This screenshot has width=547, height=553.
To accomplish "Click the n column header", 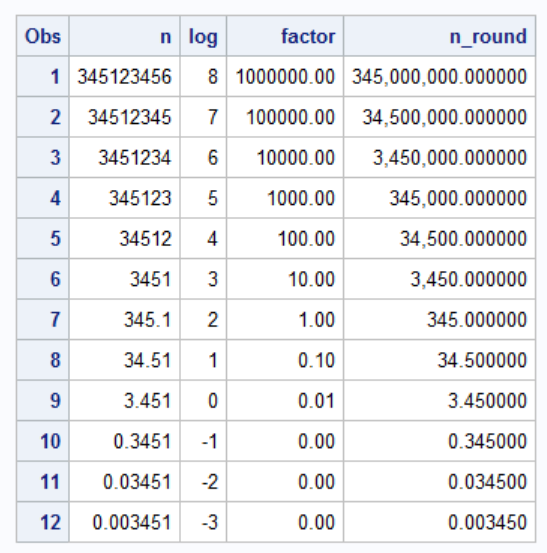I will click(124, 36).
